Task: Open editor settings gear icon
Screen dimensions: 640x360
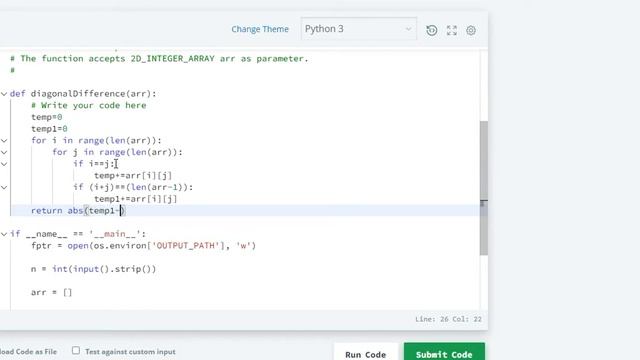Action: [471, 30]
